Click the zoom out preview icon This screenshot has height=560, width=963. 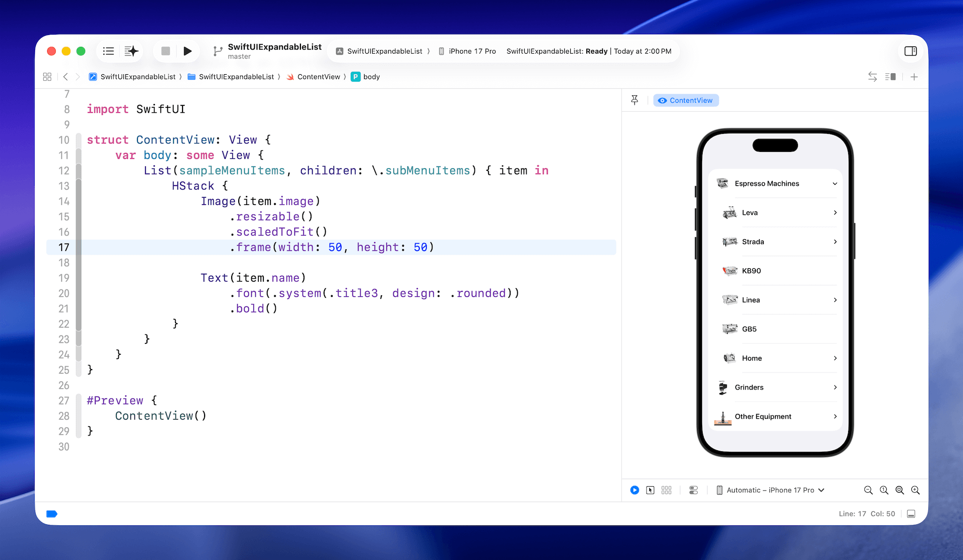[x=868, y=490]
